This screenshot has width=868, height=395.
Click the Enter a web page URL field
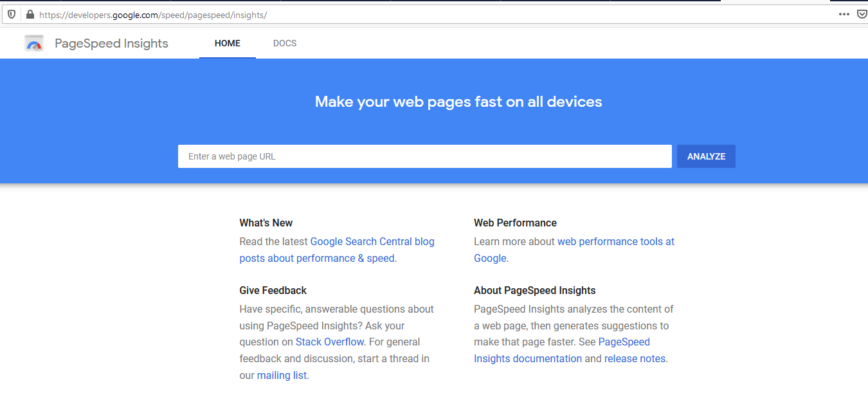[425, 156]
